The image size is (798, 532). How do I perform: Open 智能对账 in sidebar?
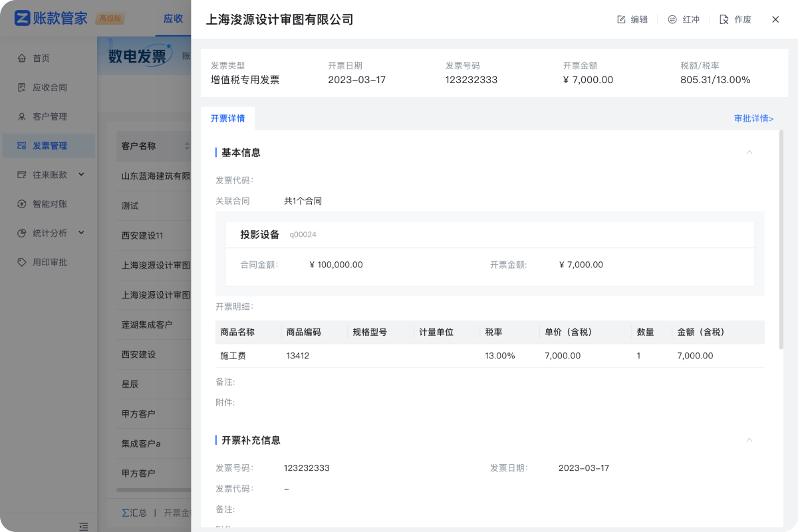(50, 204)
